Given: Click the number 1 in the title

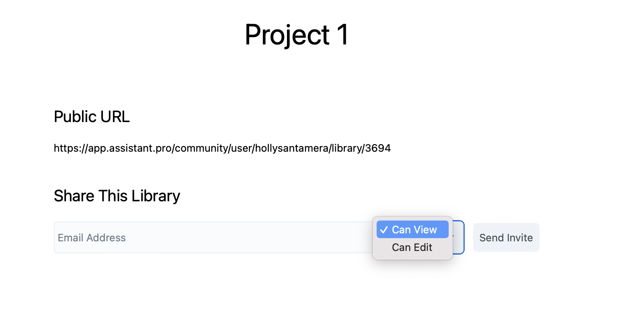Looking at the screenshot, I should coord(343,35).
